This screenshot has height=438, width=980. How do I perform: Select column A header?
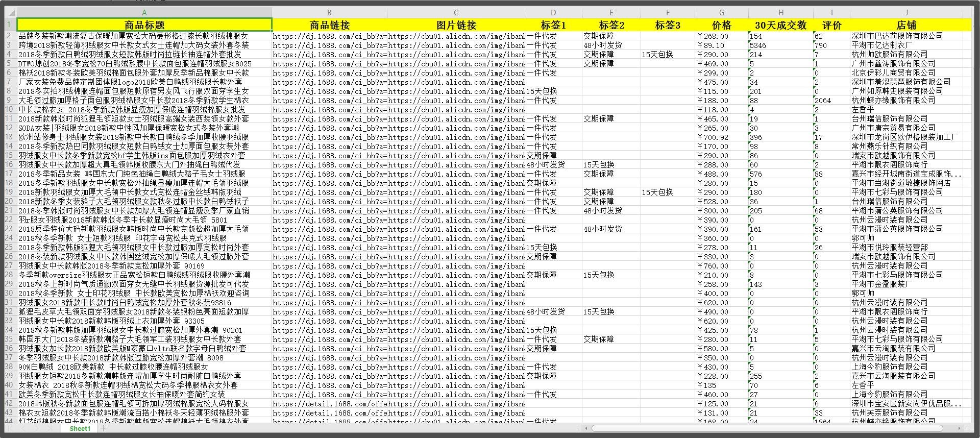click(x=144, y=12)
